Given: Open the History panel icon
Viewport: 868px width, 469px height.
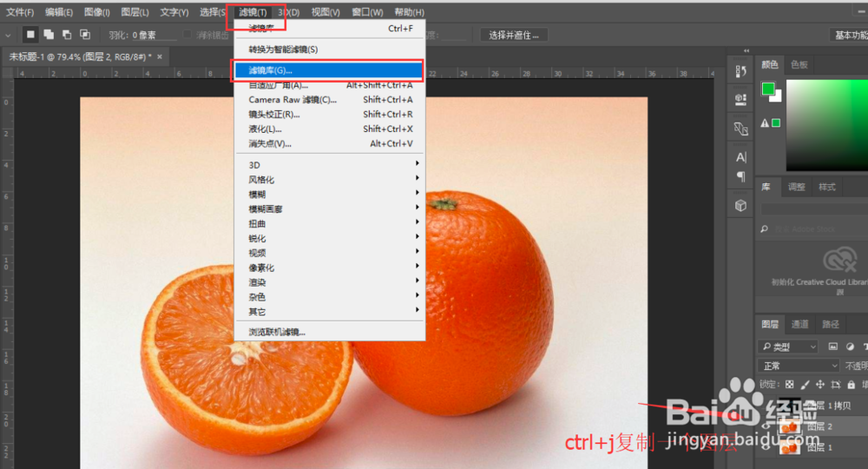Looking at the screenshot, I should (x=740, y=71).
